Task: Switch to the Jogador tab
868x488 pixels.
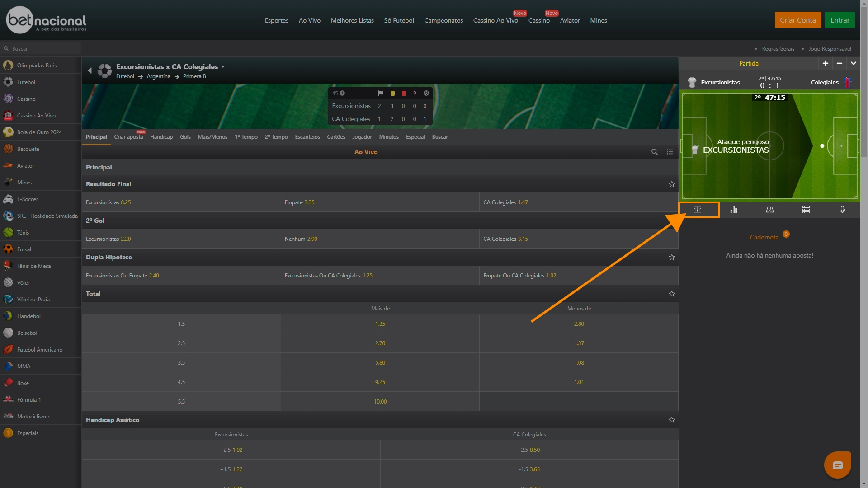Action: 362,137
